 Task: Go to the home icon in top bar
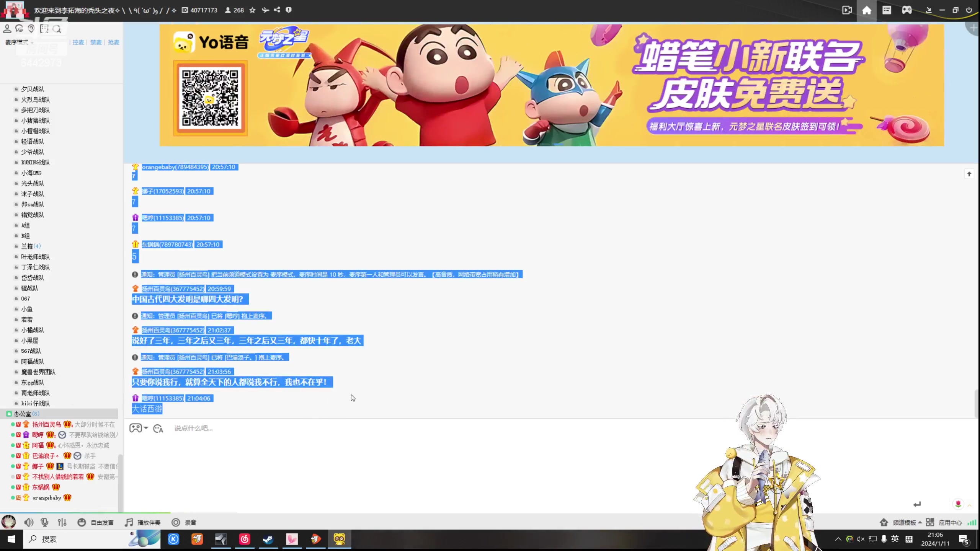pyautogui.click(x=867, y=10)
